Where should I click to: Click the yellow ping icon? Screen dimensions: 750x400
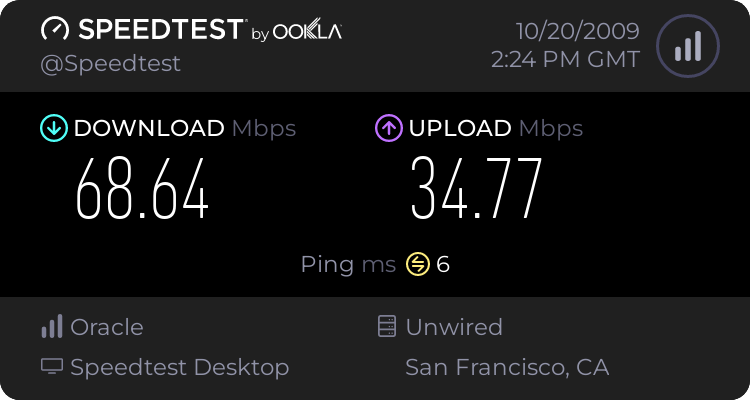pos(418,264)
